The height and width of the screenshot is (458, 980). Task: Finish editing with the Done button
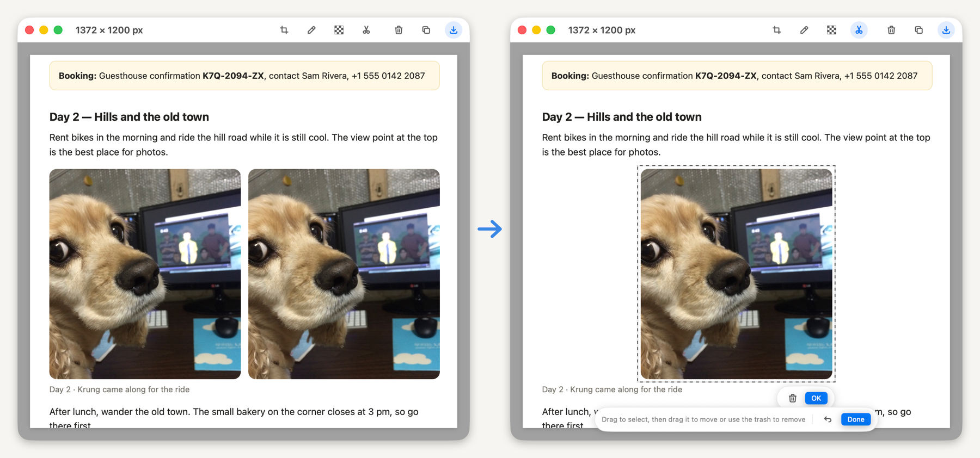(856, 419)
